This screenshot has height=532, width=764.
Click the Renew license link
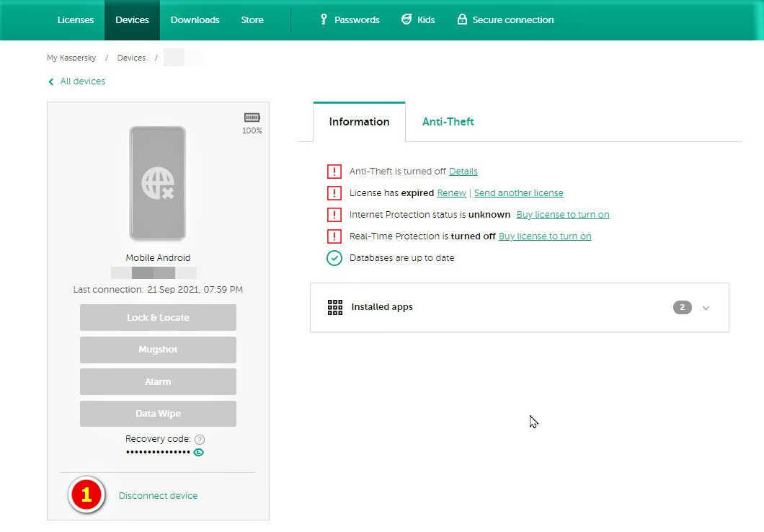point(451,193)
